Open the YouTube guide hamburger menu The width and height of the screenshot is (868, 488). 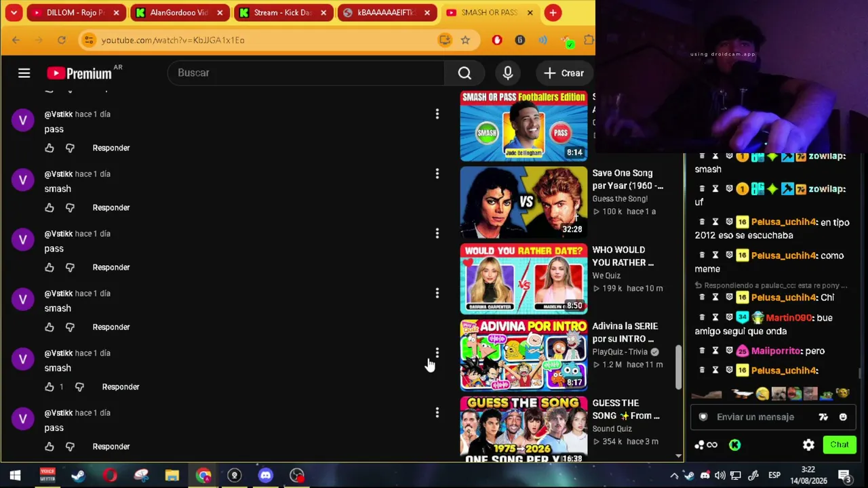pyautogui.click(x=24, y=73)
